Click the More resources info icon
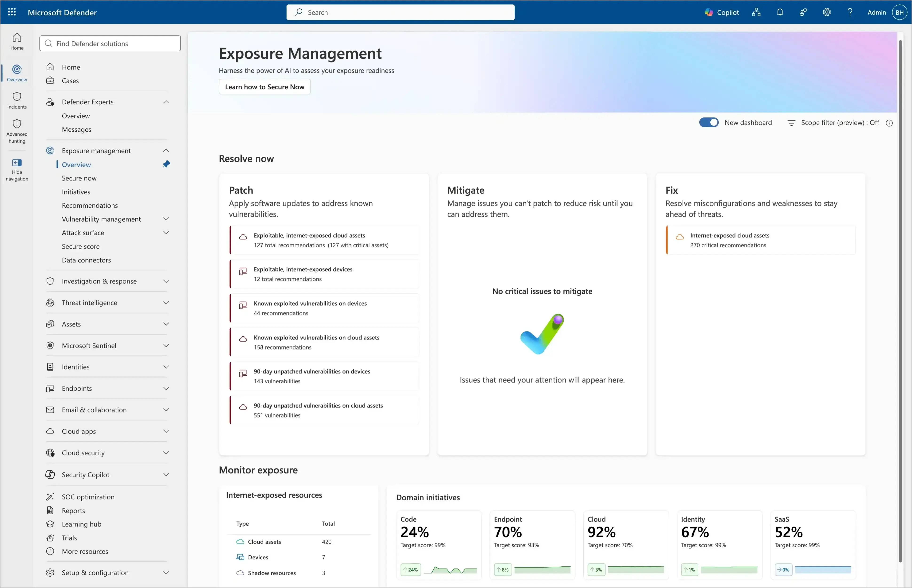Viewport: 912px width, 588px height. tap(50, 551)
